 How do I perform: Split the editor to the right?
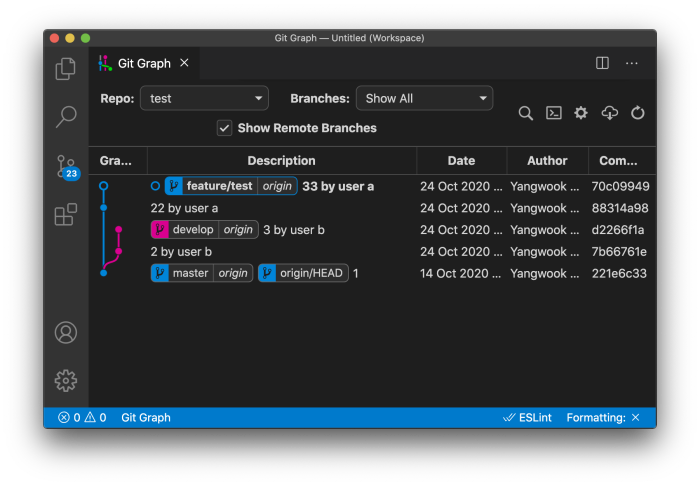point(602,63)
